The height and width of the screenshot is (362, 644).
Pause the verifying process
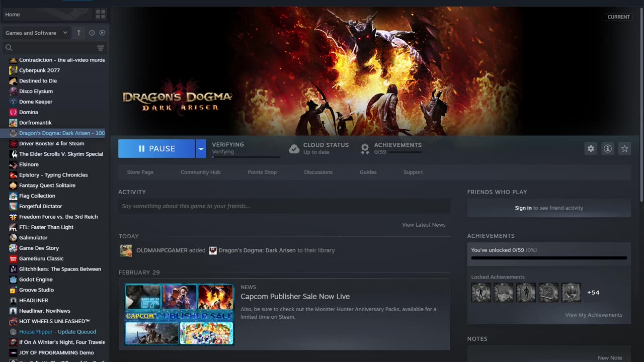point(156,148)
